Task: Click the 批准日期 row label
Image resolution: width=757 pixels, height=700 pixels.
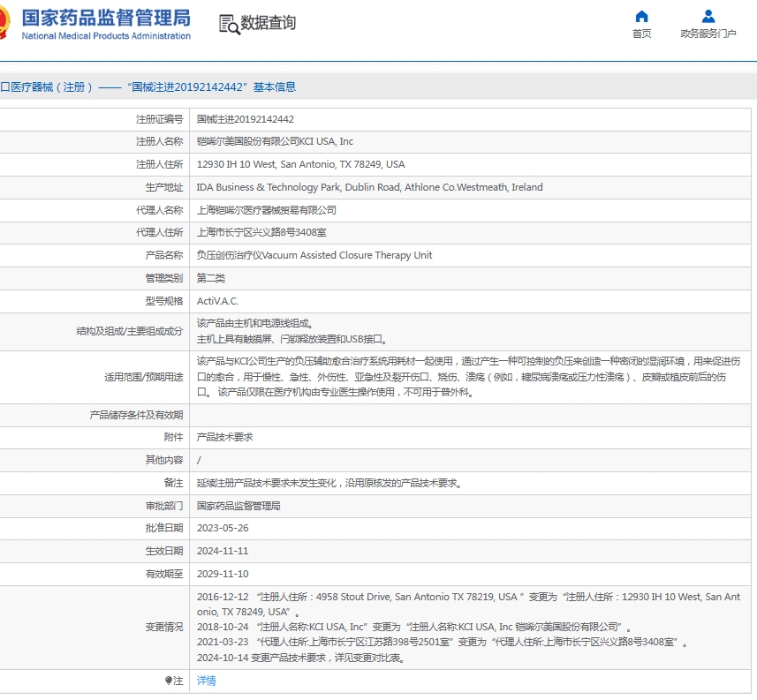Action: point(164,528)
